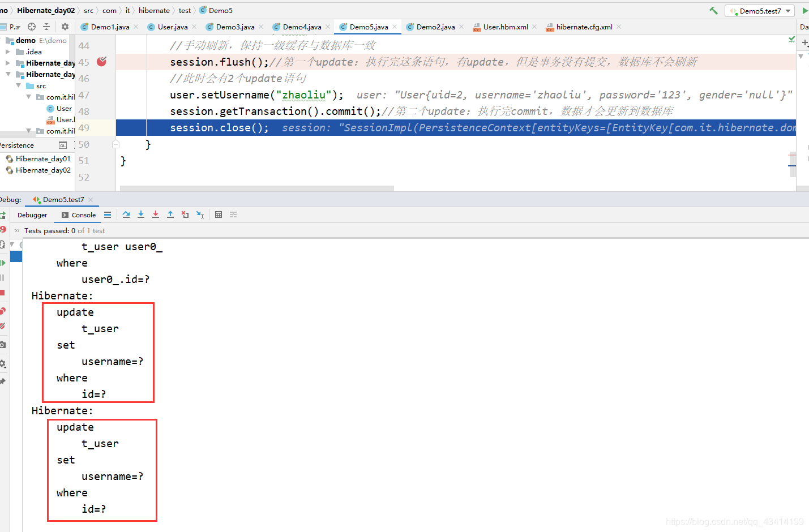809x532 pixels.
Task: Switch to Demo4.java tab
Action: tap(302, 27)
